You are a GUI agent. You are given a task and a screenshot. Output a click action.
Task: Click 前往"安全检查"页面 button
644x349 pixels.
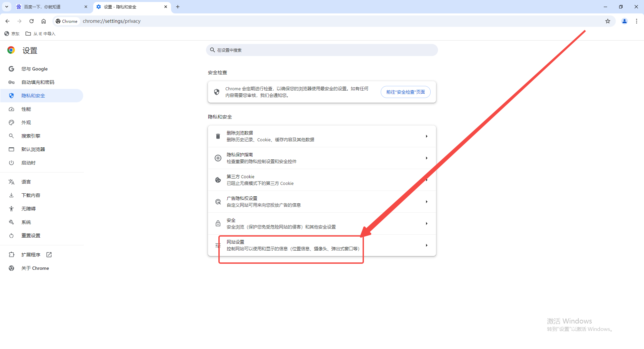coord(406,92)
